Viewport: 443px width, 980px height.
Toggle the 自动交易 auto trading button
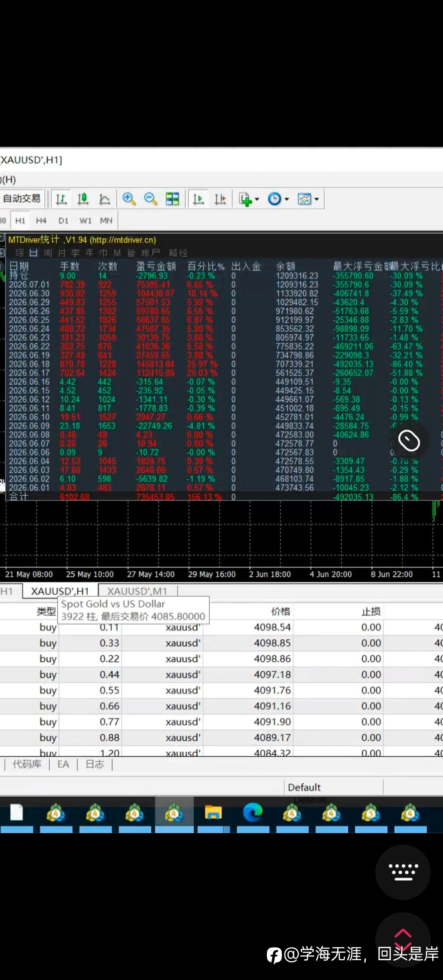(x=22, y=199)
